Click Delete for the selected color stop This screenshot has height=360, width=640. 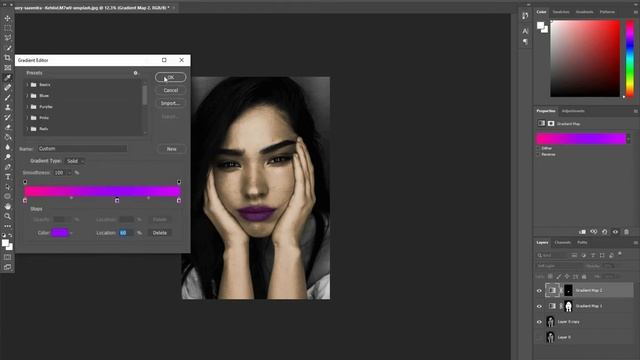point(160,233)
